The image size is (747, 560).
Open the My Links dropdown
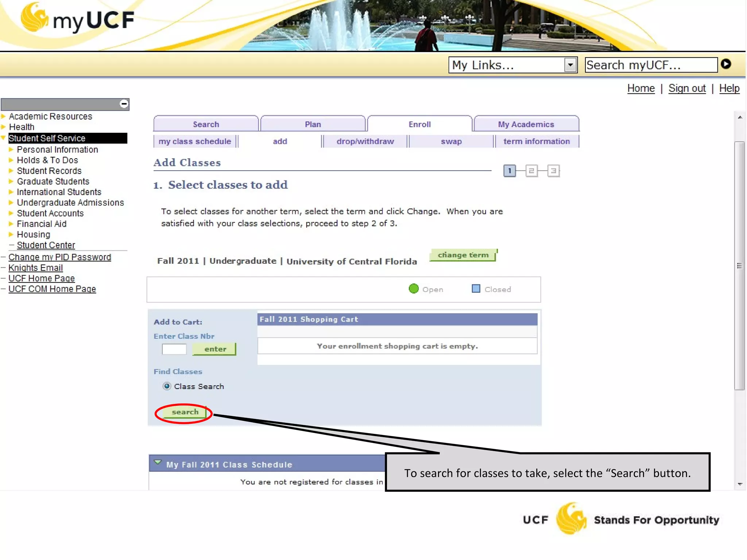512,65
